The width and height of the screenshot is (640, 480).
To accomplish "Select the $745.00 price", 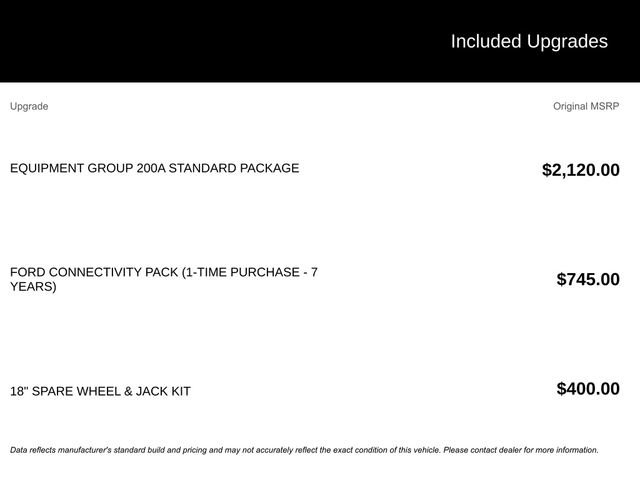I will (x=587, y=279).
